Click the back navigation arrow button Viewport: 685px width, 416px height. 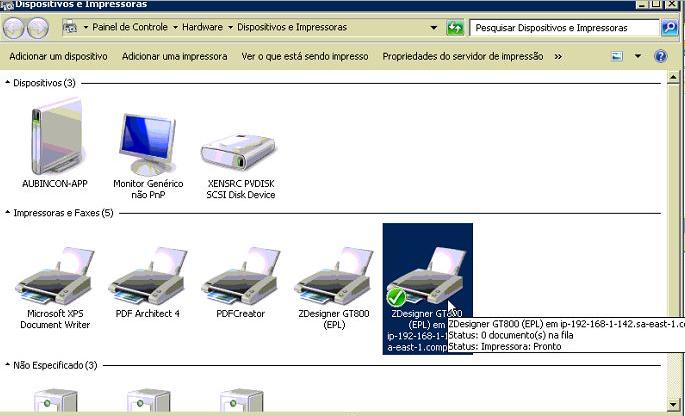14,28
